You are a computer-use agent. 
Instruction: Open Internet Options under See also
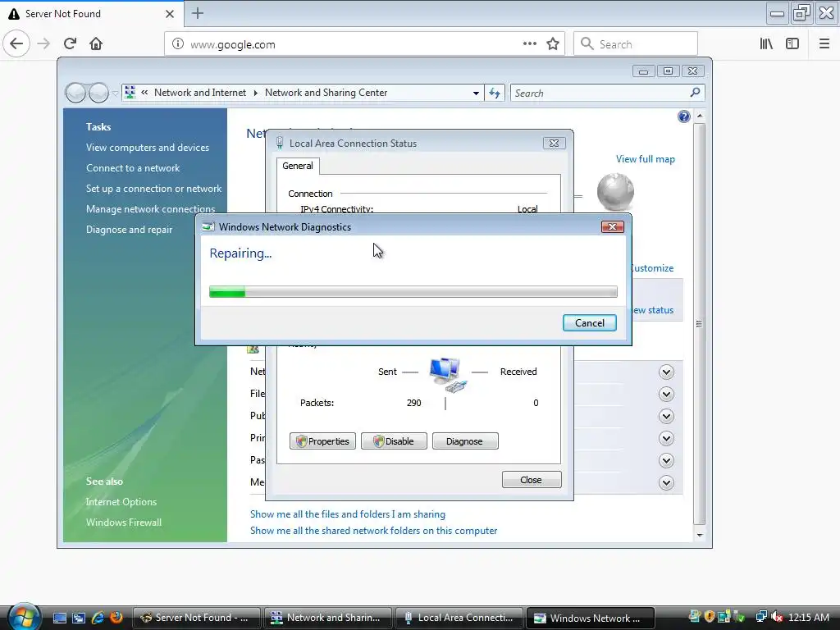[121, 502]
